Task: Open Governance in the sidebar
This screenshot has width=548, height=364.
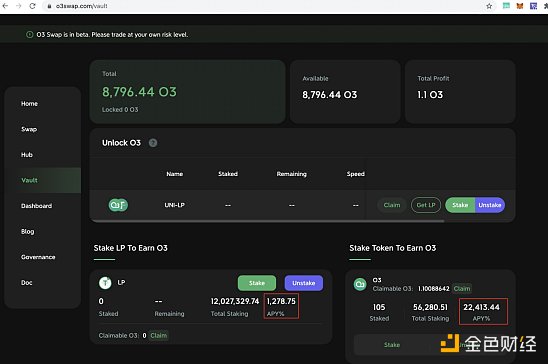Action: [x=38, y=257]
